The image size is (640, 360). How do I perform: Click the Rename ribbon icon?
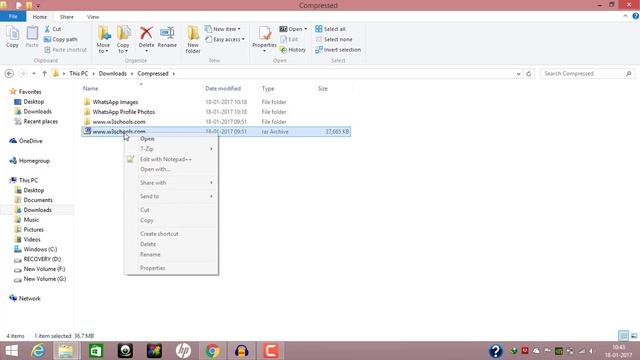tap(167, 37)
